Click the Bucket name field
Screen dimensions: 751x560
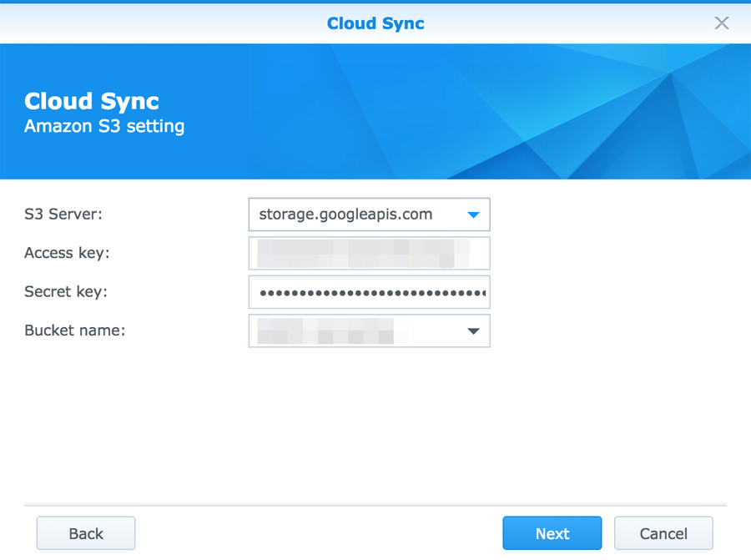370,330
